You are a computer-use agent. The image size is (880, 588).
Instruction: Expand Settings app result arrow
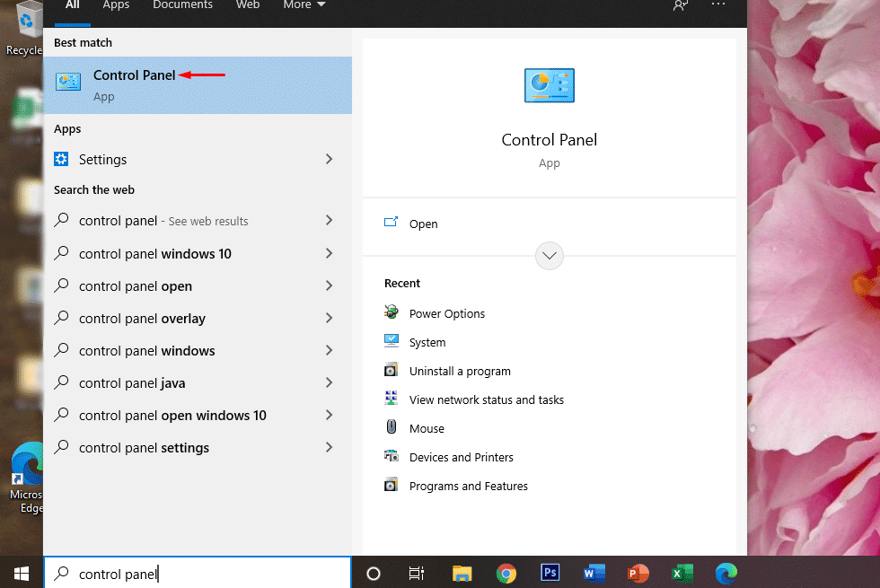[x=330, y=160]
